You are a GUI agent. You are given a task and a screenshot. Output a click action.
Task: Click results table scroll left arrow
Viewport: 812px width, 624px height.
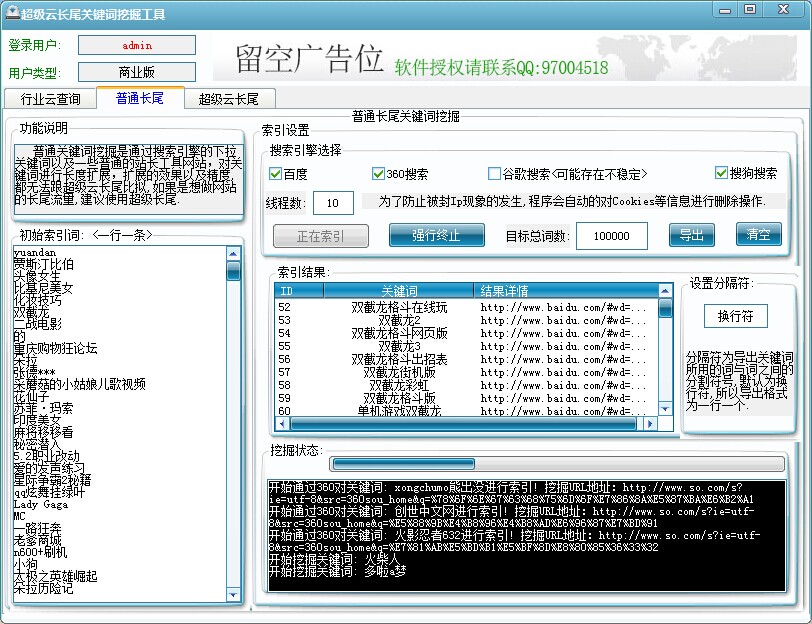282,424
